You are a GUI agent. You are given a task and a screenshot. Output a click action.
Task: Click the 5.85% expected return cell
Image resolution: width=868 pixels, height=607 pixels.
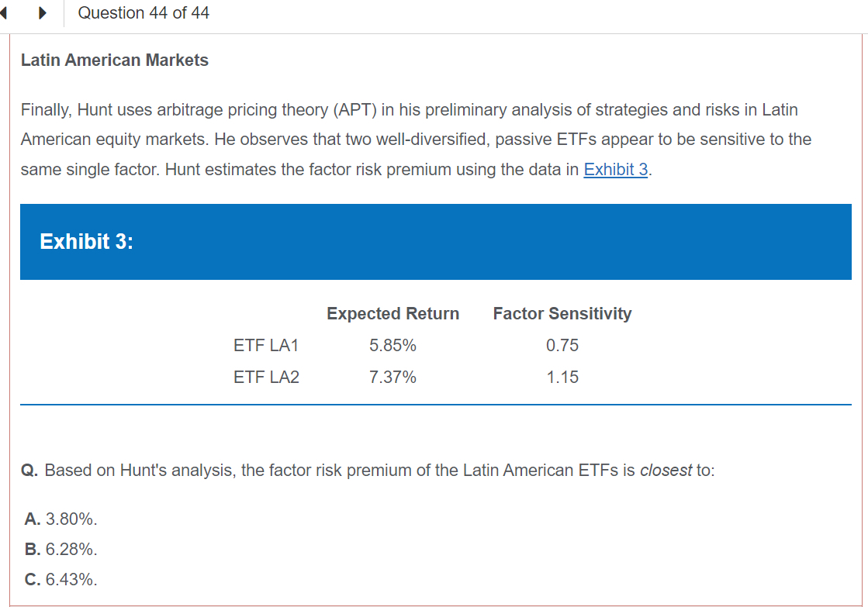click(393, 346)
